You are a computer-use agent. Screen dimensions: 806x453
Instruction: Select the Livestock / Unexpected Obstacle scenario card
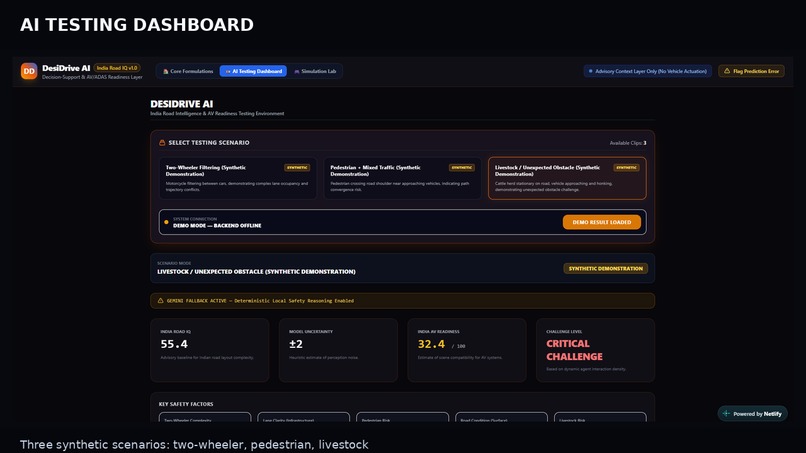click(x=567, y=178)
